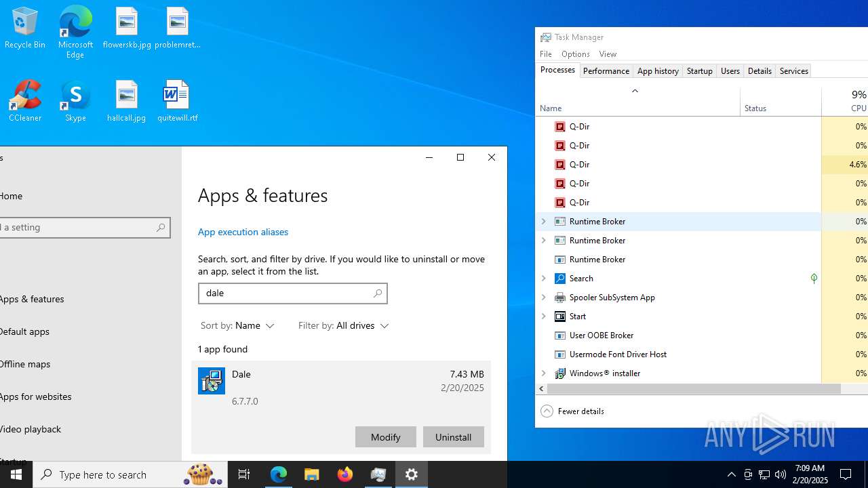The height and width of the screenshot is (488, 868).
Task: Expand the Start process group
Action: click(x=543, y=316)
